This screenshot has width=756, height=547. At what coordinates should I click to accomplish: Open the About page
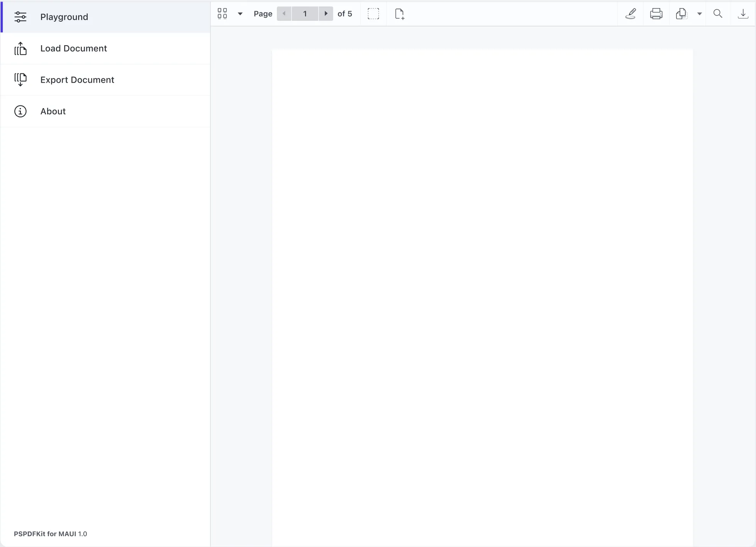pos(53,111)
